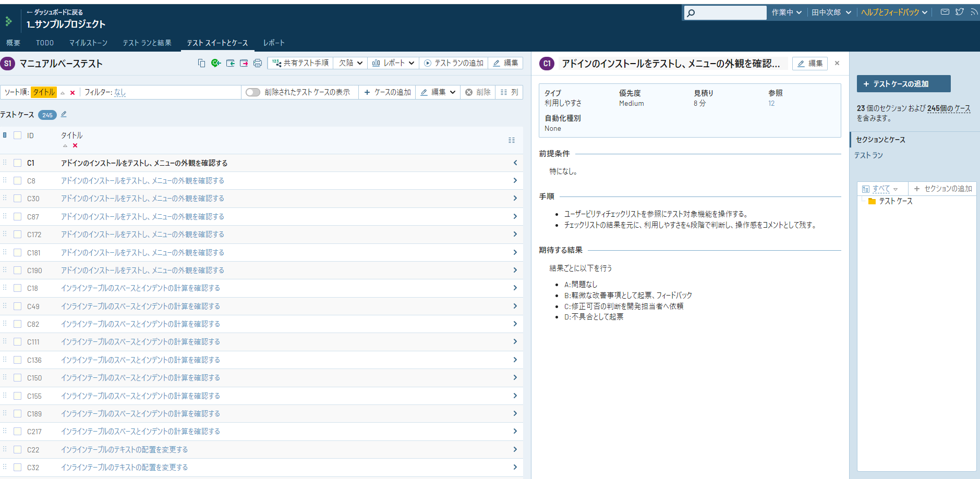Click the drag handle of row C22
980x479 pixels.
tap(5, 449)
